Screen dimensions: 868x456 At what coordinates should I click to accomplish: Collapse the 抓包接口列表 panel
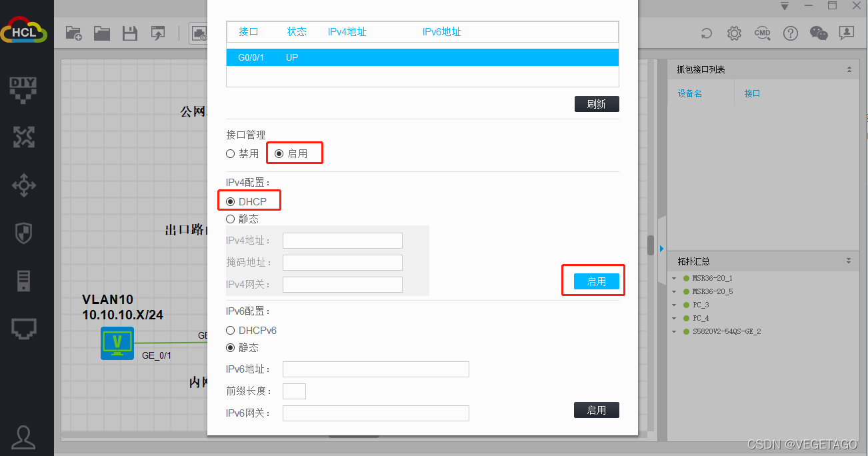(849, 69)
